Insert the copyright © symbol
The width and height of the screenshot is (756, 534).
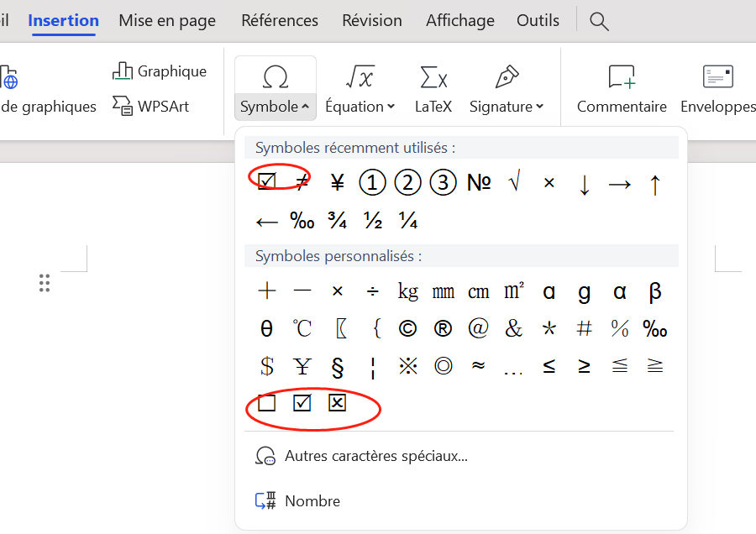pyautogui.click(x=407, y=328)
